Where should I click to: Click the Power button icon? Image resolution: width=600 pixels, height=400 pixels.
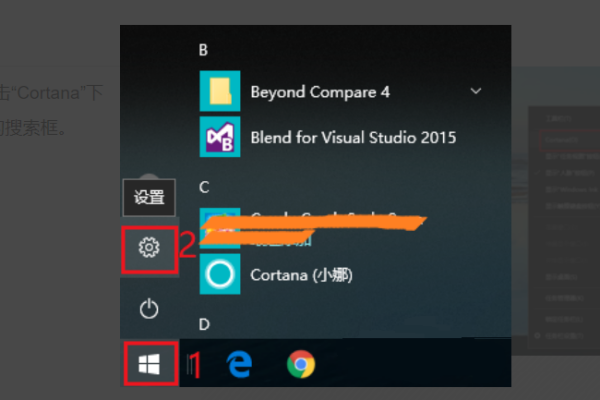(149, 309)
